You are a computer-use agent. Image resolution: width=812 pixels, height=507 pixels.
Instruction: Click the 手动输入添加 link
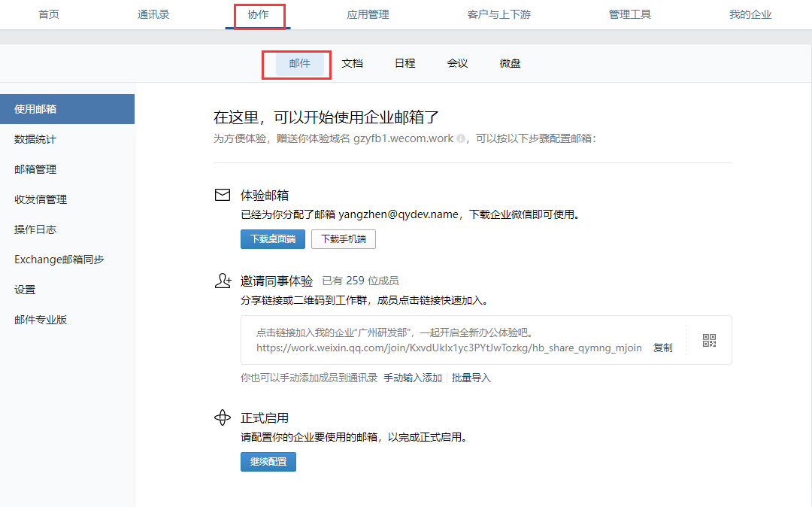412,378
